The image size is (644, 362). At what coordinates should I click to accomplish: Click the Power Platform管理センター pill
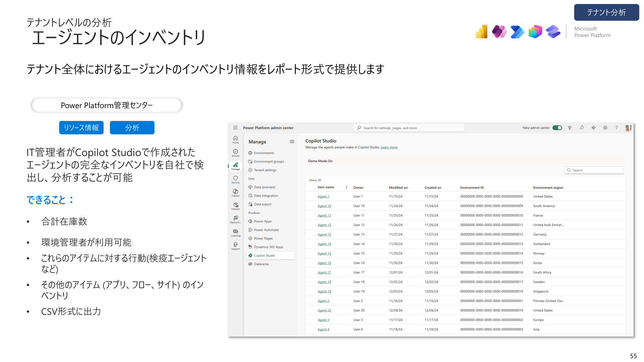coord(107,105)
